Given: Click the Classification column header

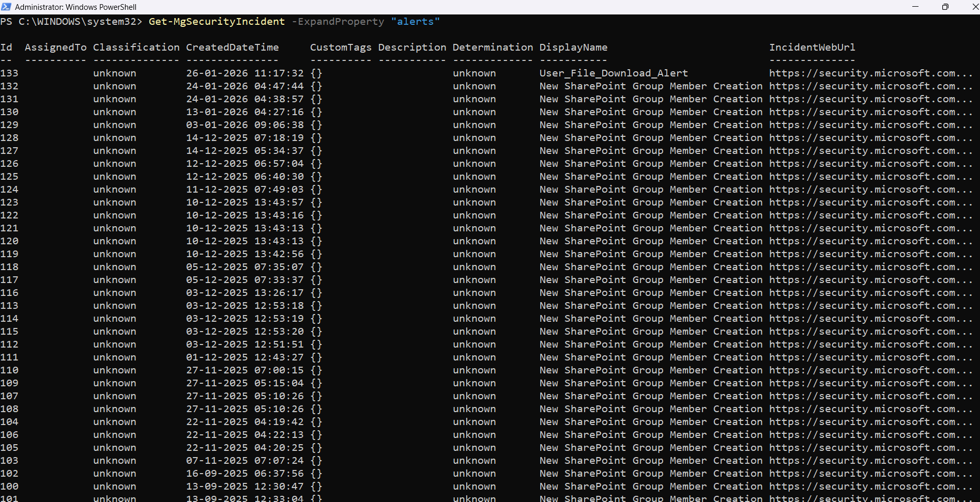Looking at the screenshot, I should coord(136,48).
